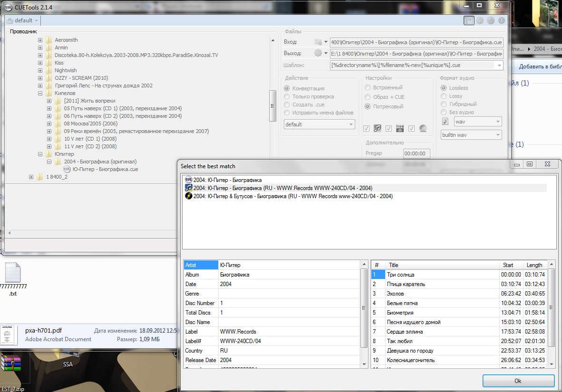The image size is (562, 392).
Task: Click the input folder browse icon next to Вход
Action: click(x=318, y=42)
